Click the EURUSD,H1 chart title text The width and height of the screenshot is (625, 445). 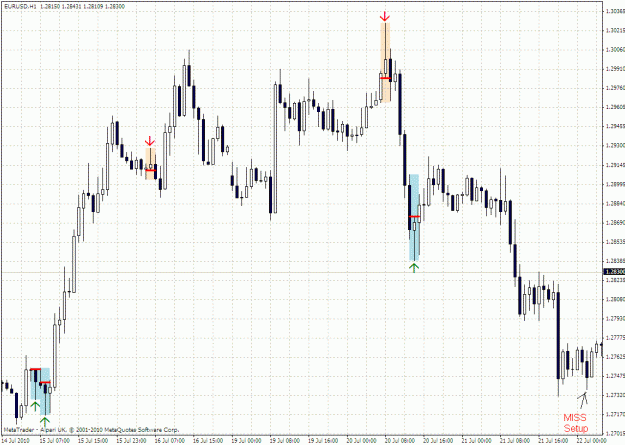point(20,7)
